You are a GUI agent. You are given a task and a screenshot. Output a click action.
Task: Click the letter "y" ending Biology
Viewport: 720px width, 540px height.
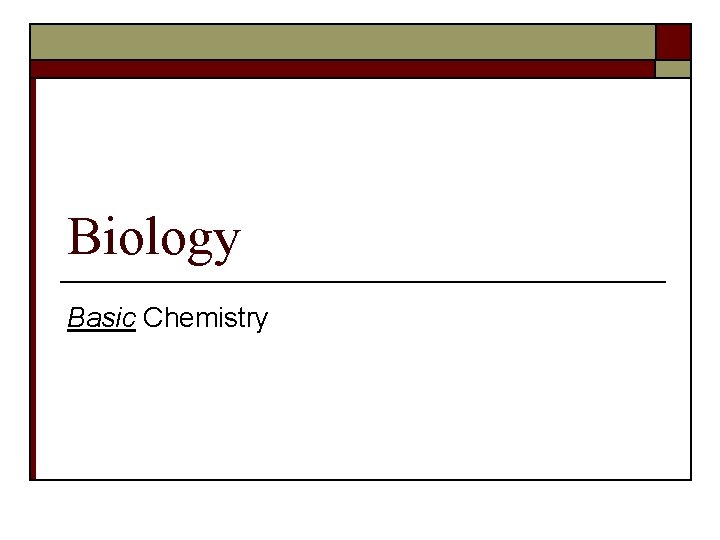(x=227, y=242)
